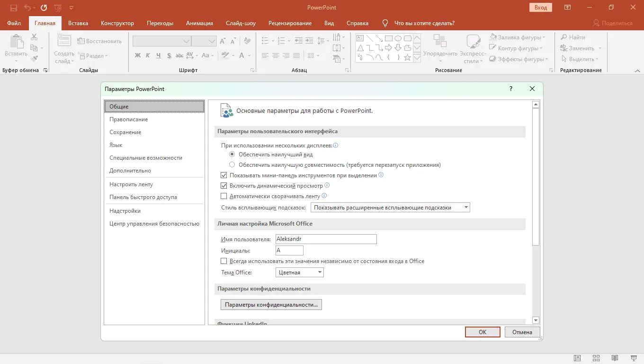
Task: Click the 'Отмена' button
Action: [522, 332]
